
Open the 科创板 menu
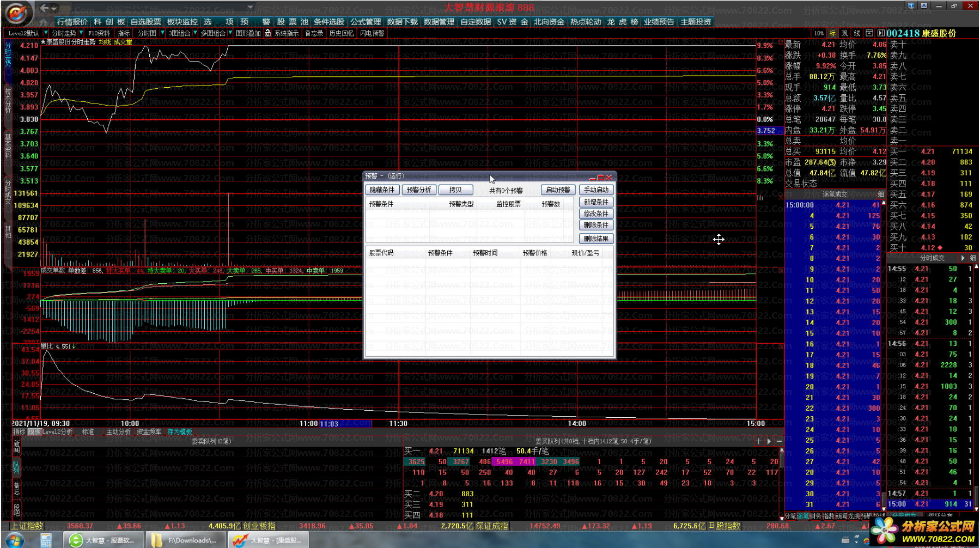pyautogui.click(x=109, y=22)
